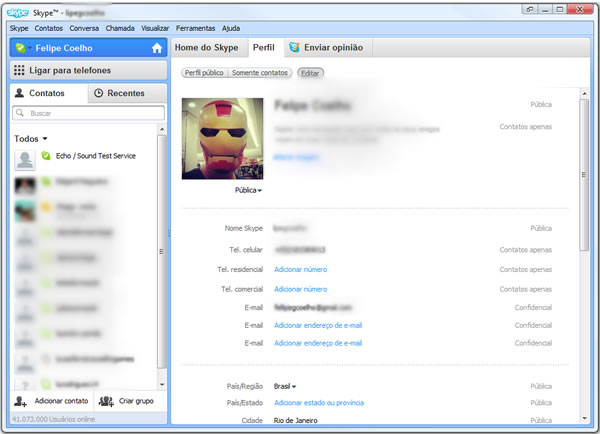The image size is (600, 434).
Task: Select the Perfil público view
Action: (x=204, y=73)
